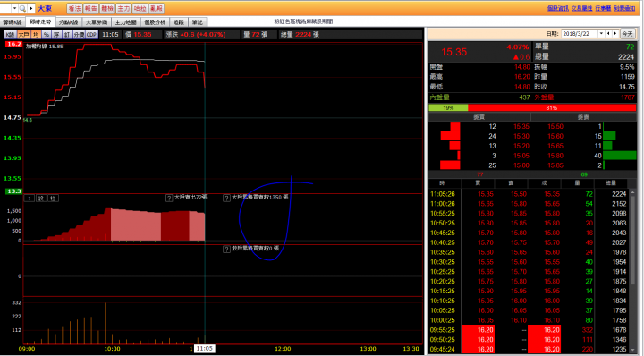The image size is (644, 356).
Task: Toggle the CDP indicator button
Action: [x=91, y=35]
